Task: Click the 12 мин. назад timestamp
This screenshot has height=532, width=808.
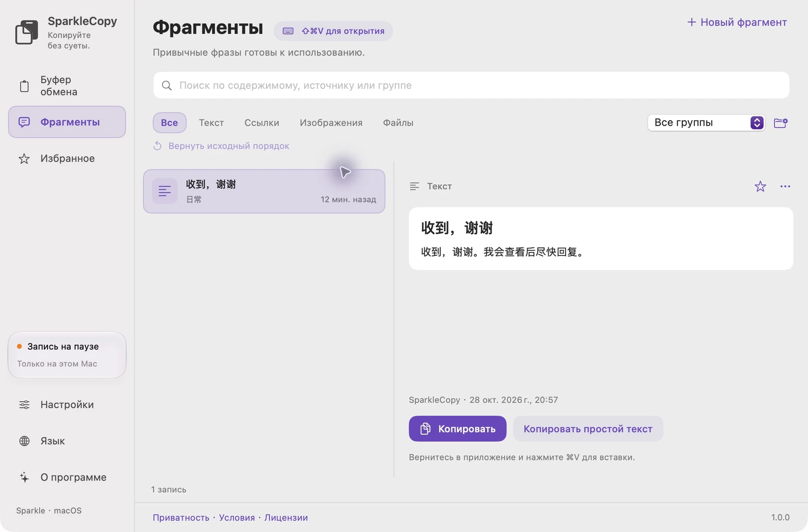Action: coord(348,199)
